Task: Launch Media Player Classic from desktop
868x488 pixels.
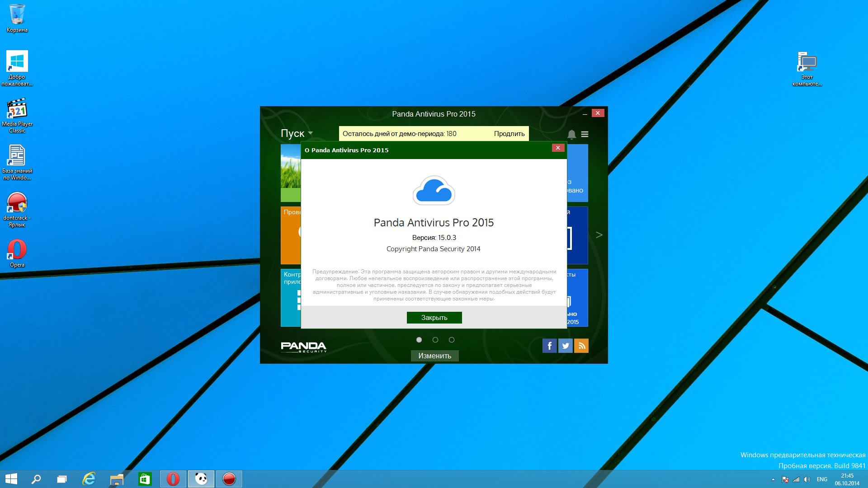Action: click(x=17, y=115)
